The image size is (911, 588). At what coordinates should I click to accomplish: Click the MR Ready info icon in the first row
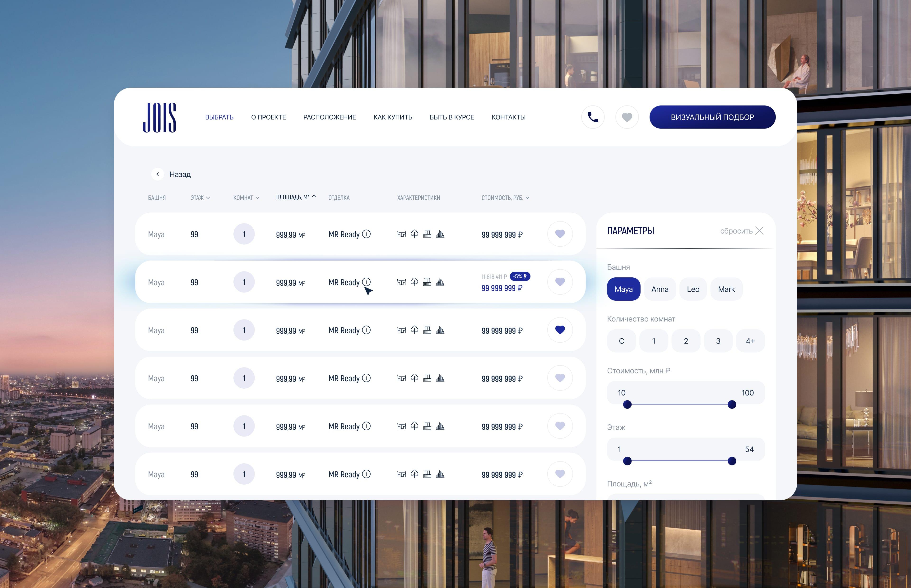pyautogui.click(x=366, y=234)
